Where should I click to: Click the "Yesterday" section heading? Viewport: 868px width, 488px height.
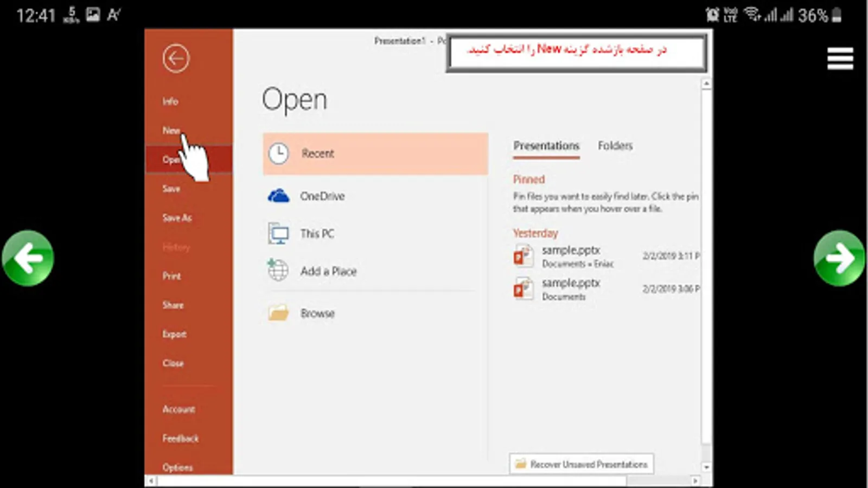(x=535, y=233)
